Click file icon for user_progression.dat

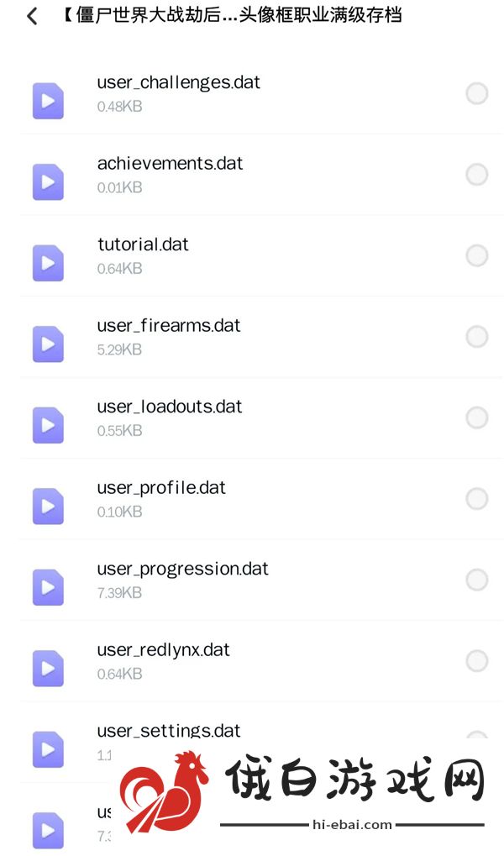point(48,587)
